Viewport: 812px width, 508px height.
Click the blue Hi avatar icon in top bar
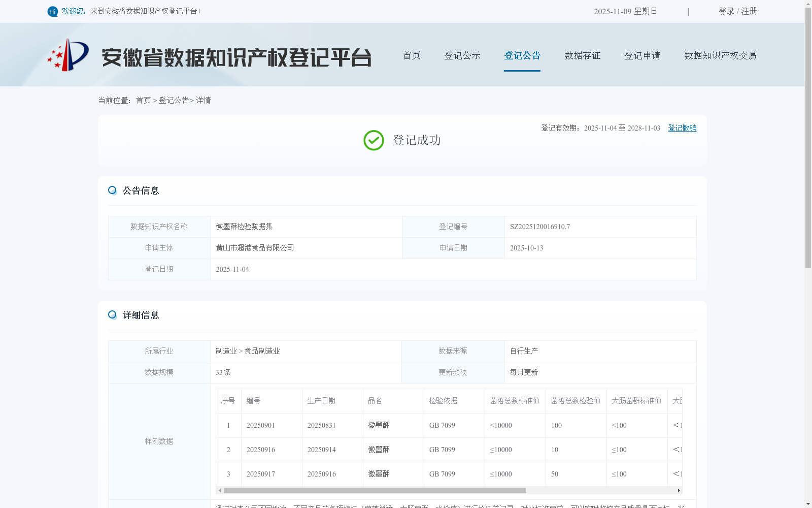53,11
